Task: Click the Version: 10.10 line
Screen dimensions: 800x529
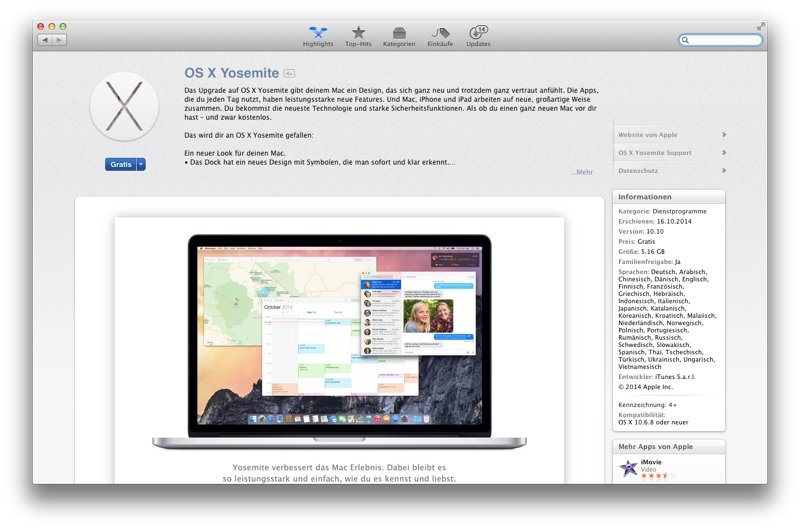Action: pos(641,232)
